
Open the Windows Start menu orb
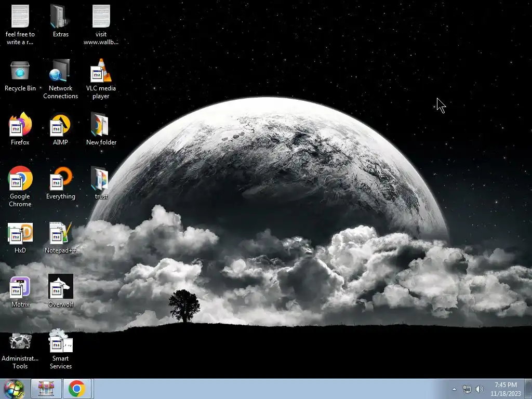coord(14,389)
